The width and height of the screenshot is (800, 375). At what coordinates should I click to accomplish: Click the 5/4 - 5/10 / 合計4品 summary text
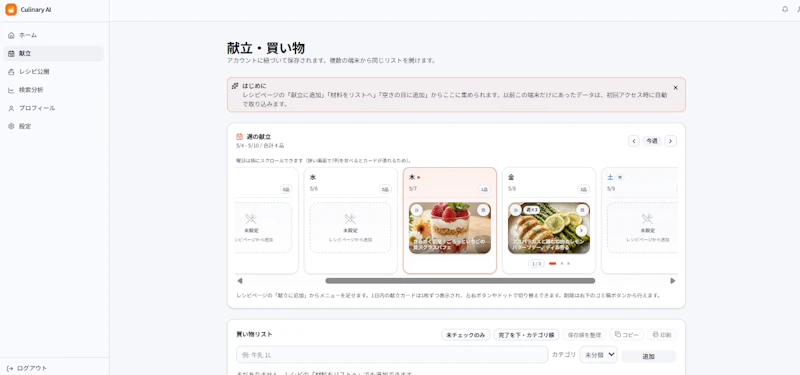[x=260, y=146]
